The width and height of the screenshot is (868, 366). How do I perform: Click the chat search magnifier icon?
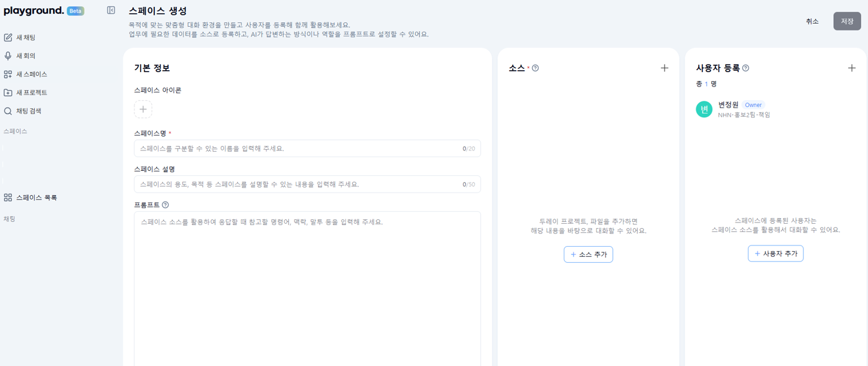point(8,111)
